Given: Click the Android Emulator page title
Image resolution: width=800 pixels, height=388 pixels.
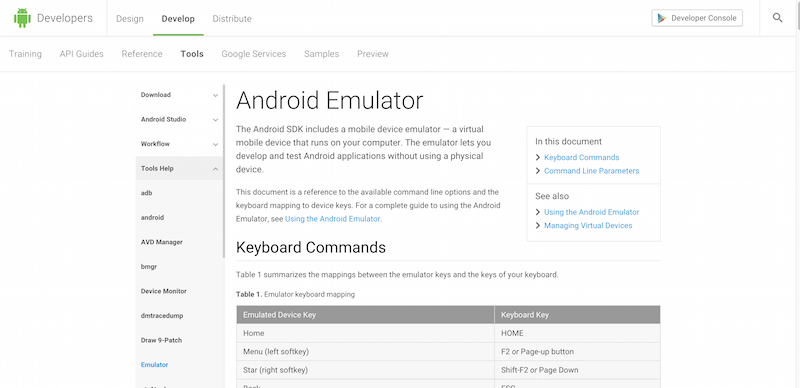Looking at the screenshot, I should 330,101.
